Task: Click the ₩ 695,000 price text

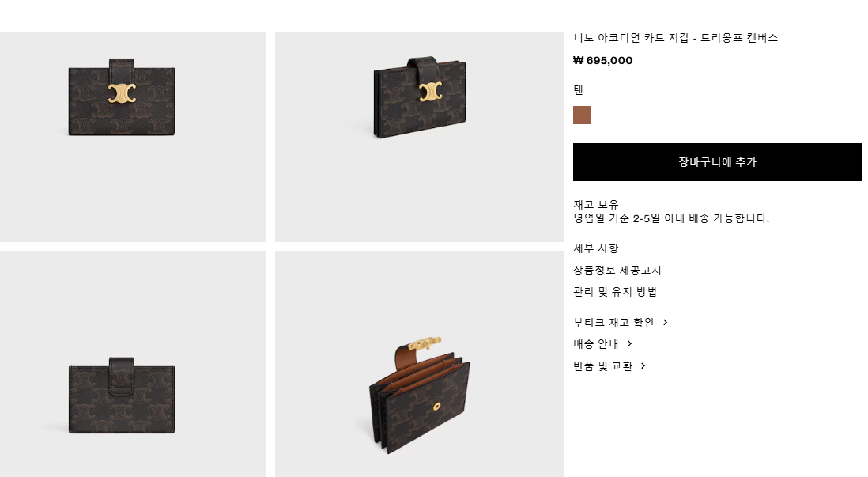Action: (603, 60)
